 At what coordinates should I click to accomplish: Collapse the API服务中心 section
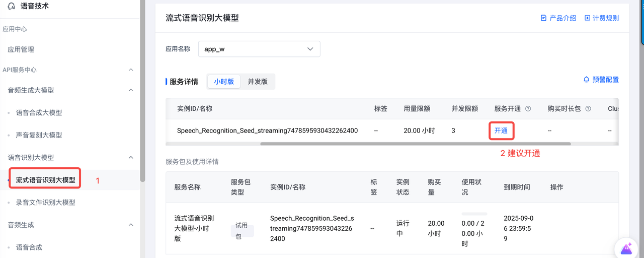[131, 70]
